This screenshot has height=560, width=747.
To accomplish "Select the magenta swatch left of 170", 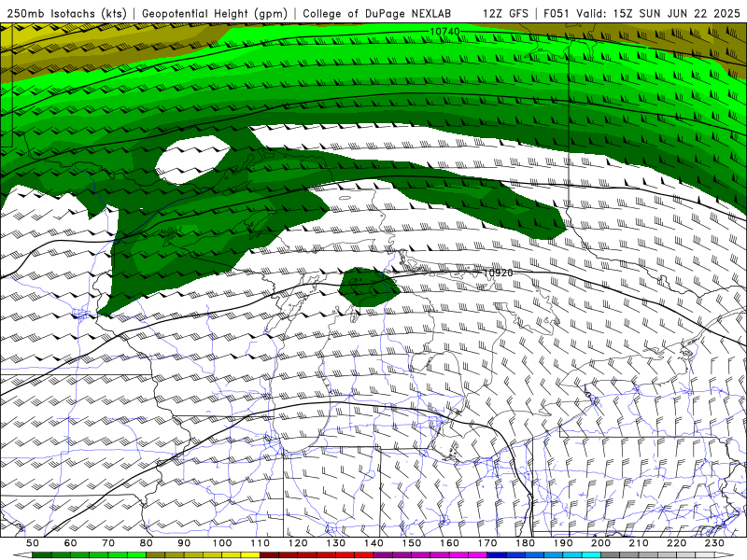I will pyautogui.click(x=477, y=555).
